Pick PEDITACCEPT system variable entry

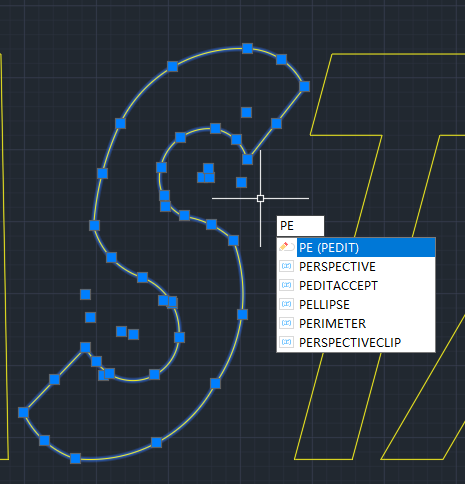point(356,286)
